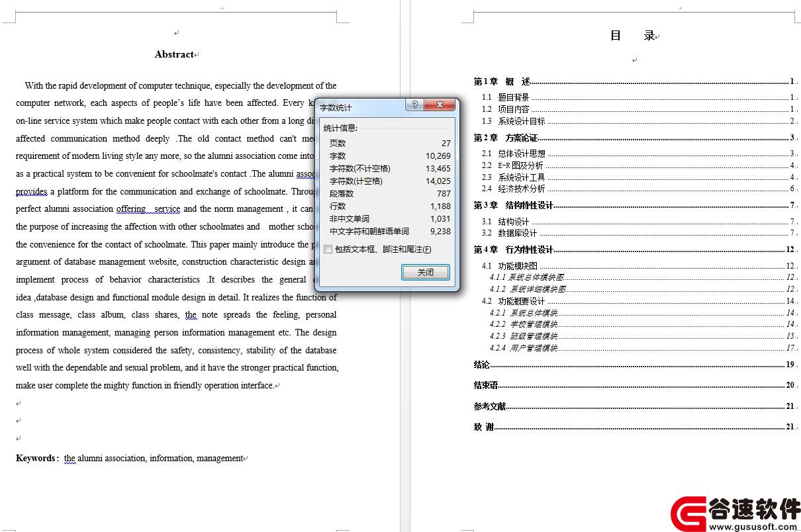
Task: Open TOC entry 4.2 功能概要设计
Action: click(x=637, y=301)
